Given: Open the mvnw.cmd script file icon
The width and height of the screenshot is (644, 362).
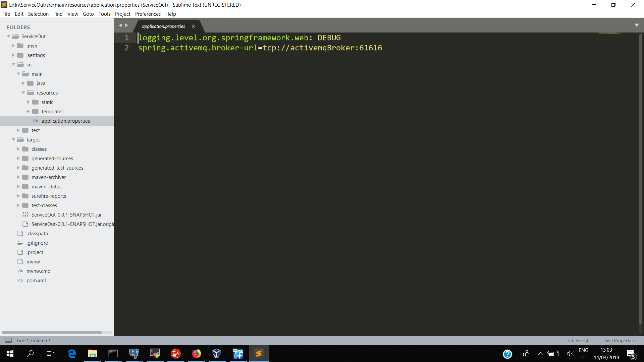Looking at the screenshot, I should click(x=20, y=271).
